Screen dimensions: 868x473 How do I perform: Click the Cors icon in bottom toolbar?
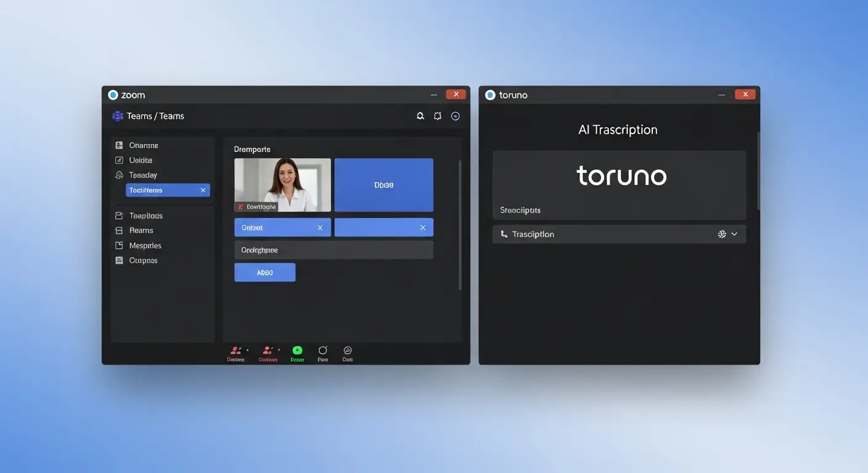point(348,350)
